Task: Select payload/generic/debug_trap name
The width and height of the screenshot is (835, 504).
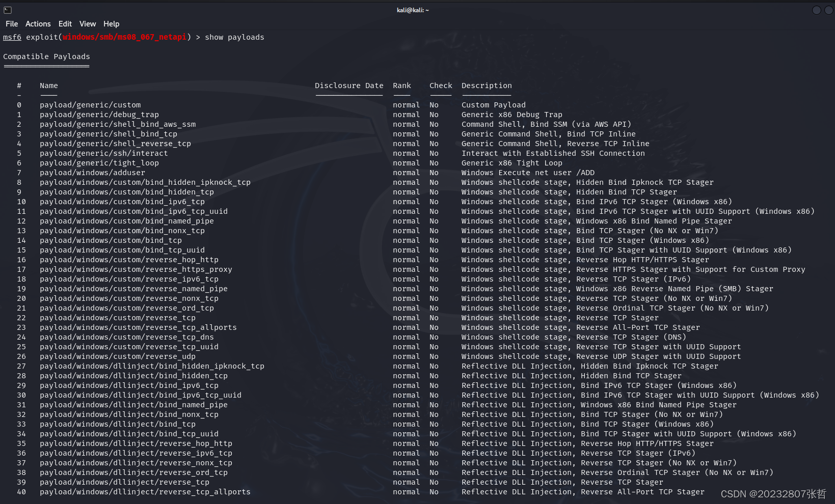Action: tap(99, 115)
